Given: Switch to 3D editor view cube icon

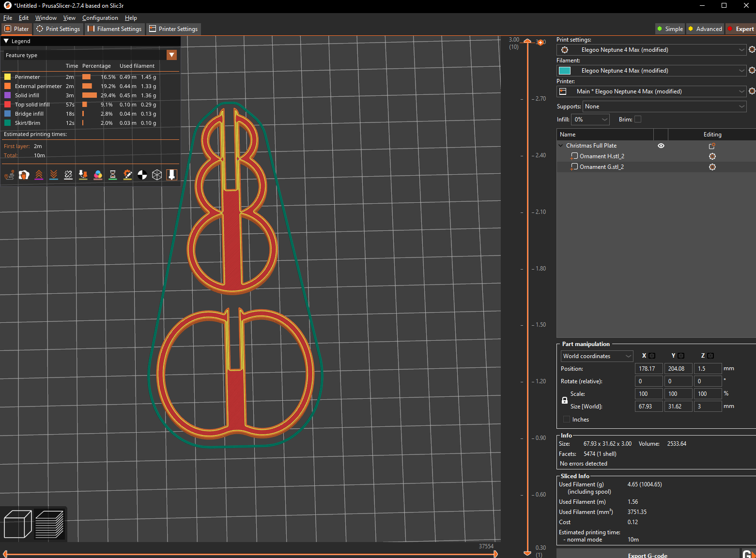Looking at the screenshot, I should [17, 524].
